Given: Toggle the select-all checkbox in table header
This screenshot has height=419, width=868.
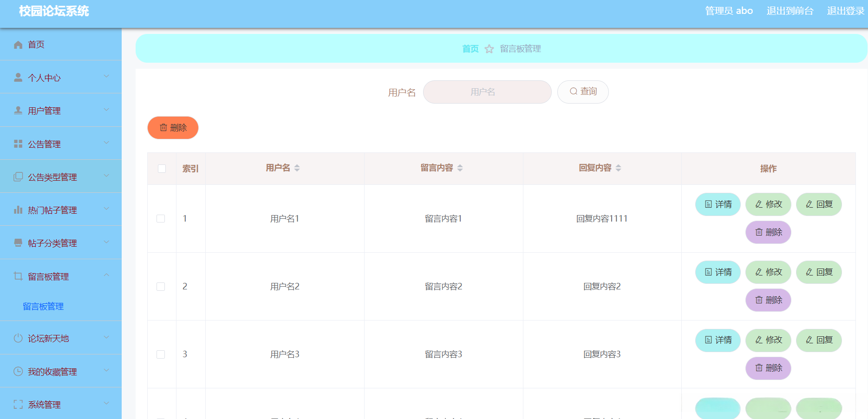Looking at the screenshot, I should pos(162,169).
